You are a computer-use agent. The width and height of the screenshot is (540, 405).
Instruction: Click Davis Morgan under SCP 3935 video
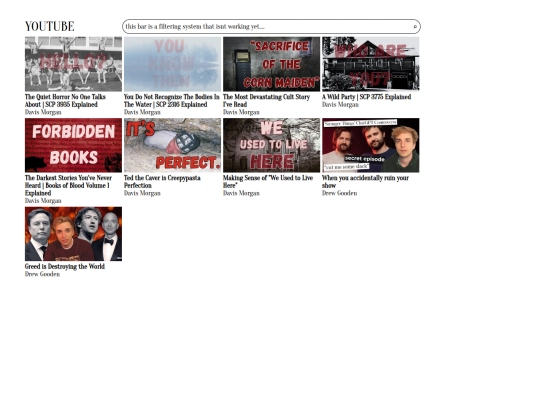43,112
